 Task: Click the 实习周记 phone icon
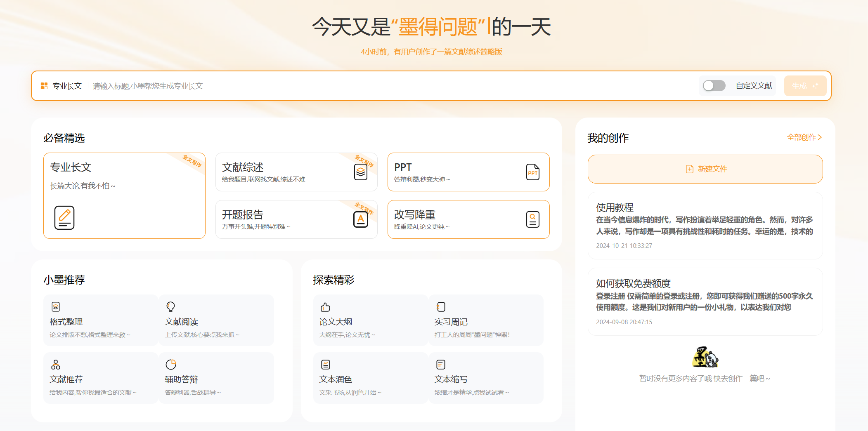441,307
